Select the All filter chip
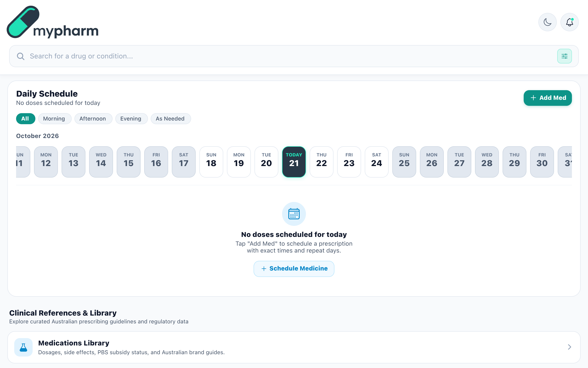Screen dimensions: 588x368 coord(25,119)
